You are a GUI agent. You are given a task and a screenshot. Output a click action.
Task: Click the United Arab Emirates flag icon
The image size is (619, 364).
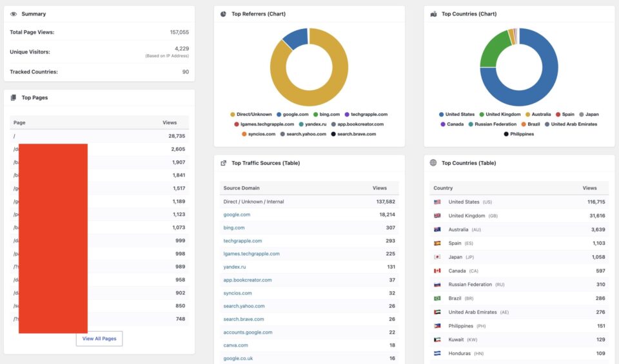pos(437,312)
